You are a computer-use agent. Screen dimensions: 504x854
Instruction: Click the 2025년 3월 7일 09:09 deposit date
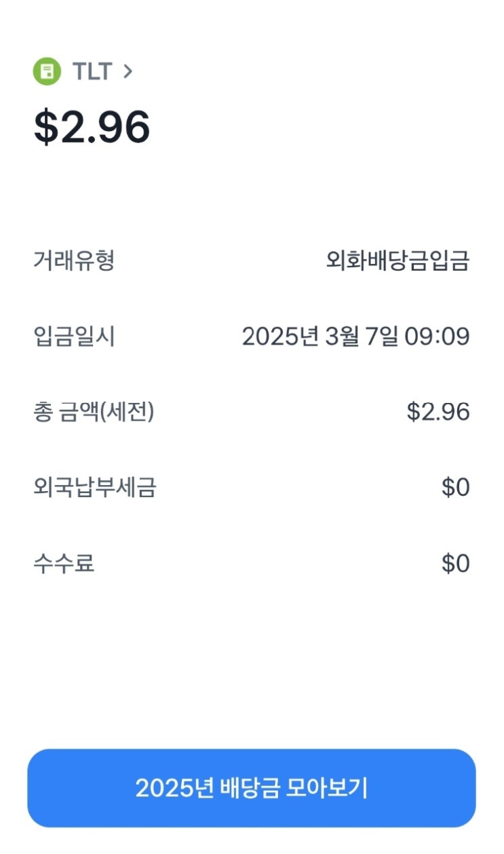coord(355,336)
